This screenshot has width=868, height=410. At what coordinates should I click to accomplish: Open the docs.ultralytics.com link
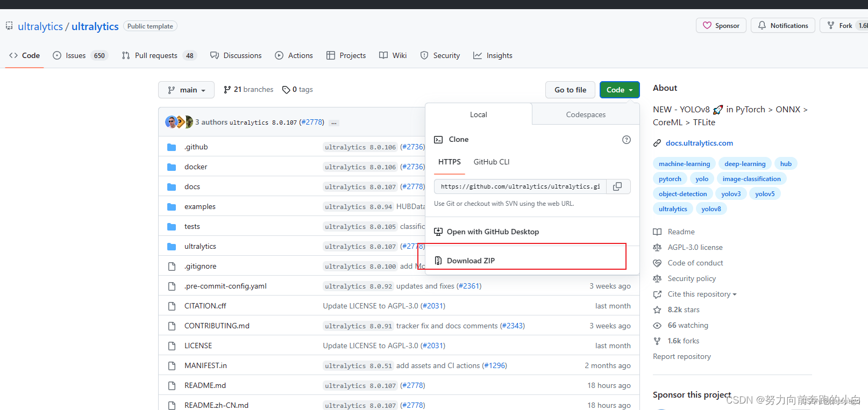[699, 143]
